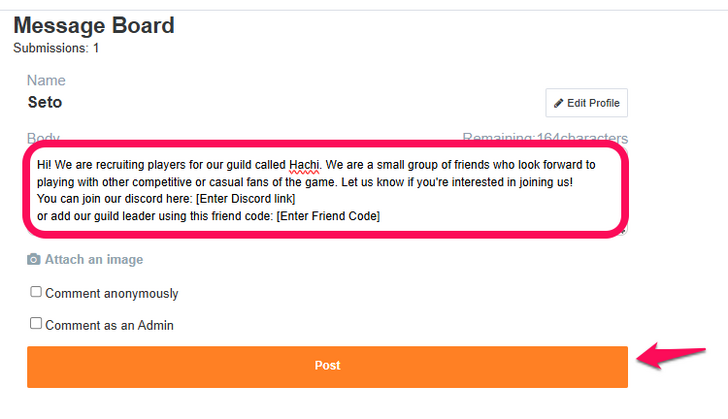Select the profile name Seto
728x419 pixels.
45,102
